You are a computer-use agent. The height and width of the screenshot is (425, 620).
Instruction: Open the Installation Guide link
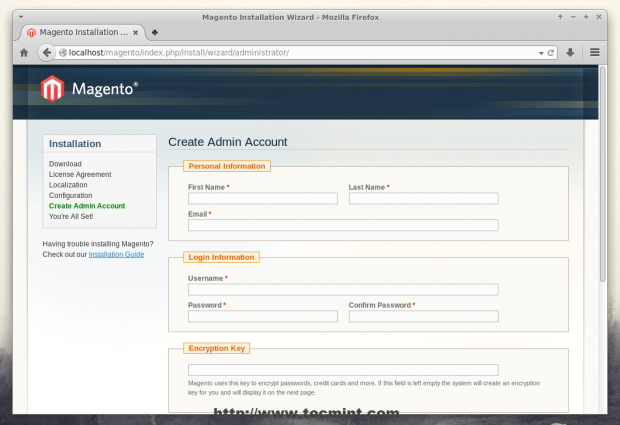[116, 254]
